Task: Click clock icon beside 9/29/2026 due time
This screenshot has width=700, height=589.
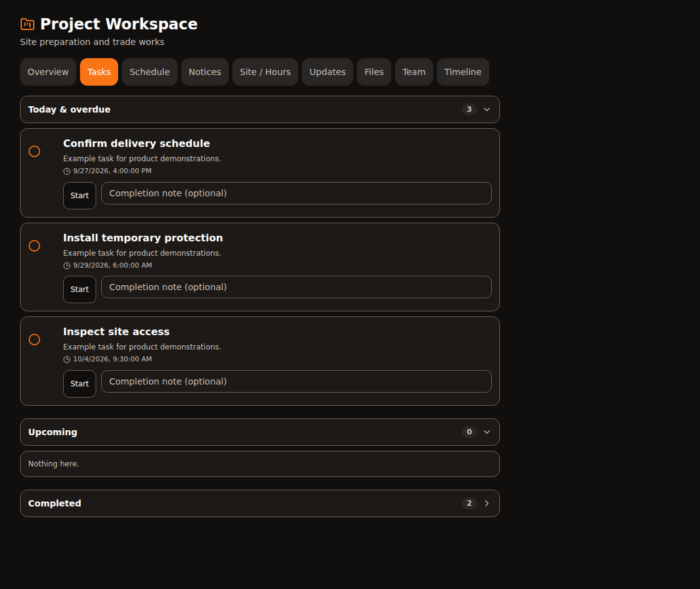Action: [x=67, y=265]
